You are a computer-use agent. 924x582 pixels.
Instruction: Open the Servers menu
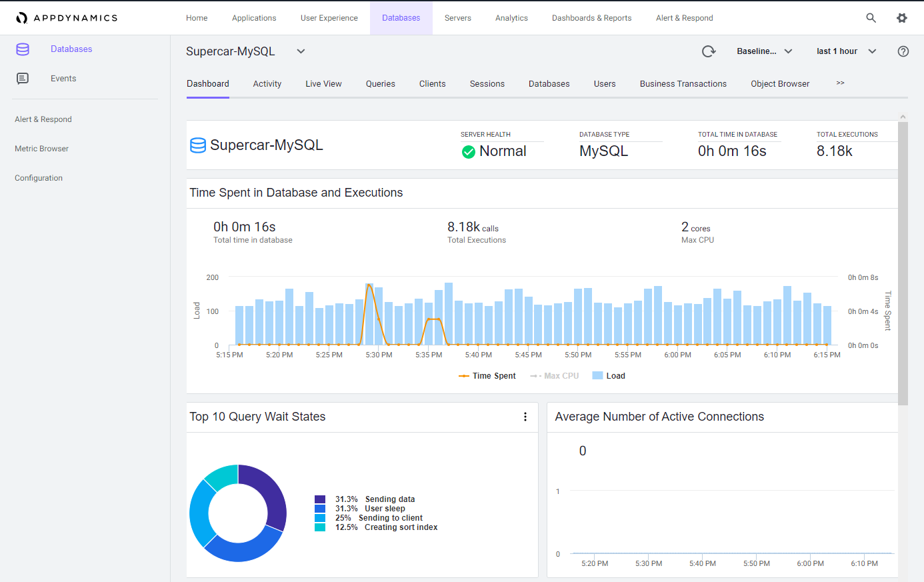458,18
